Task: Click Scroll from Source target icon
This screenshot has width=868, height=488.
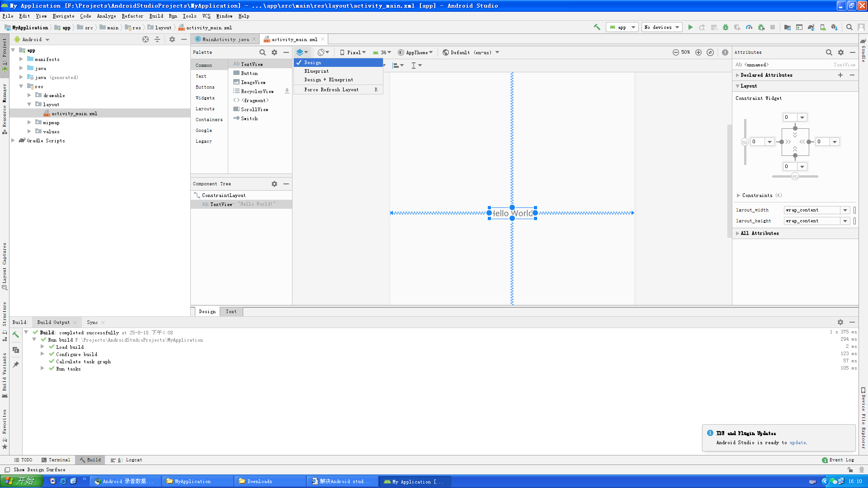Action: [x=146, y=39]
